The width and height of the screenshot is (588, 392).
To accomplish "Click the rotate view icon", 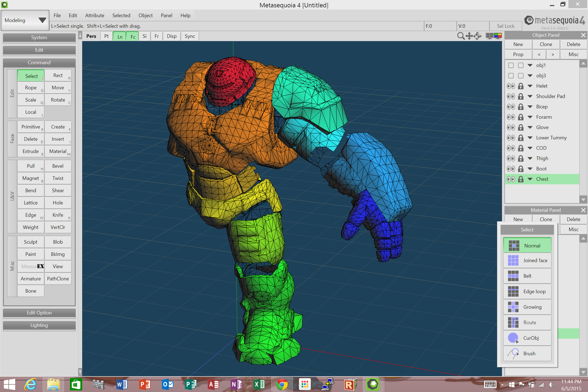I will 477,36.
